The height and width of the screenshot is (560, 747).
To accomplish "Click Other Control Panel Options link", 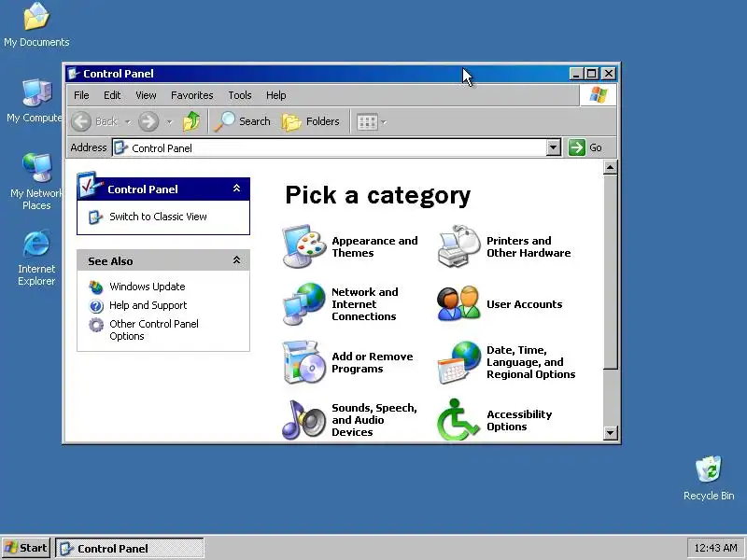I will [x=154, y=330].
